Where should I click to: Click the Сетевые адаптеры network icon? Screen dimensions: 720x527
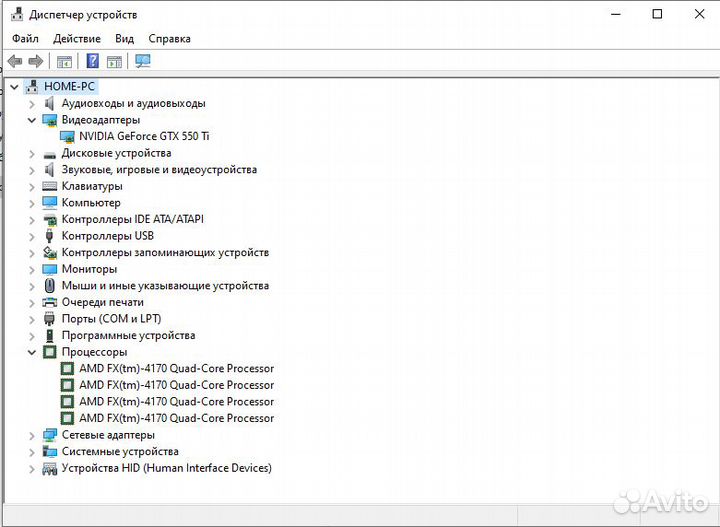coord(50,435)
